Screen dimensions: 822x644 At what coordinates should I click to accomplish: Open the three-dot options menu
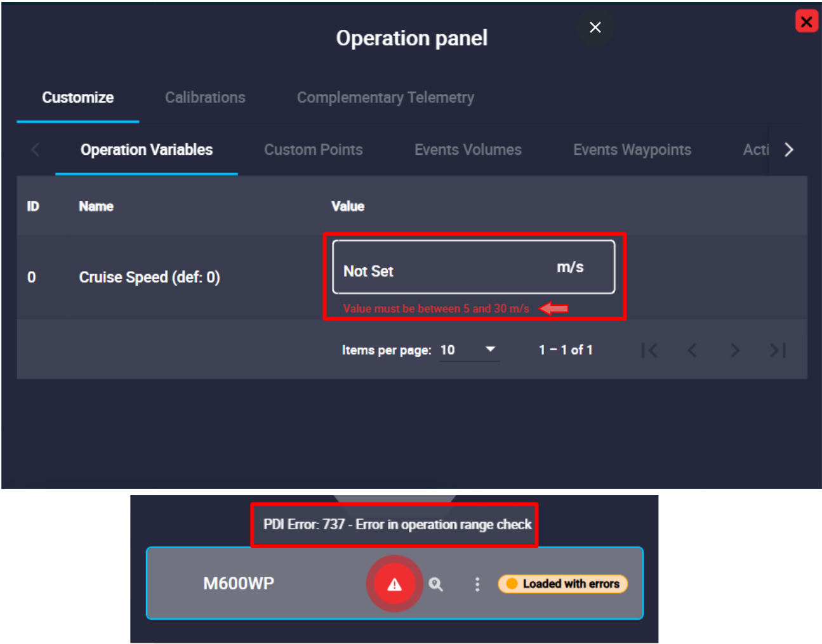tap(477, 584)
